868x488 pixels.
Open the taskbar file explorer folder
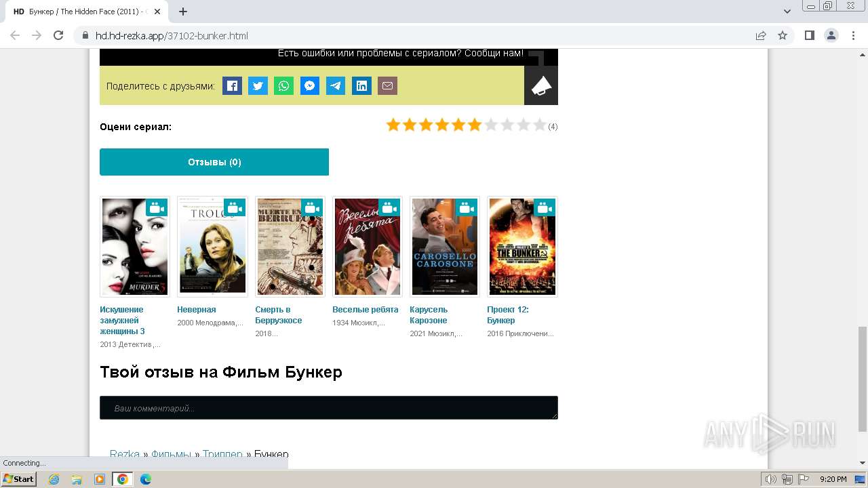(x=77, y=479)
